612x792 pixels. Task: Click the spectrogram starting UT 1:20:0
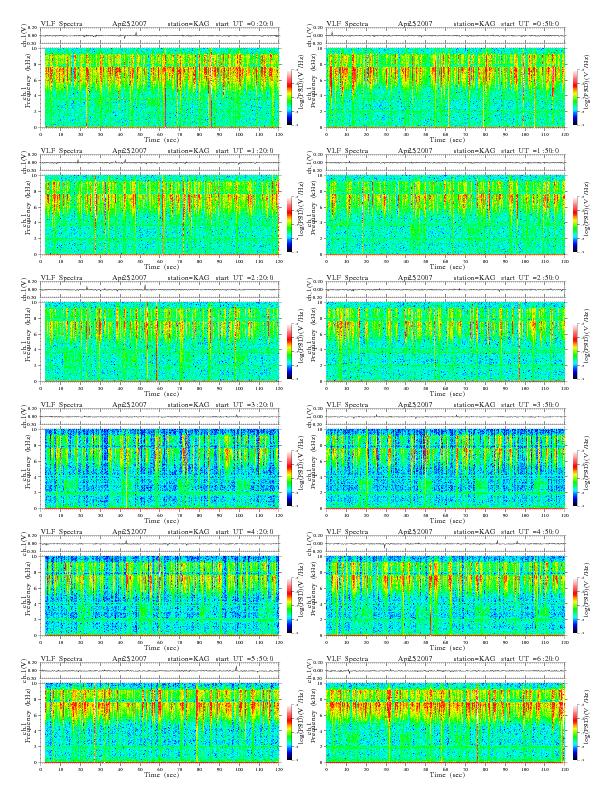point(160,215)
